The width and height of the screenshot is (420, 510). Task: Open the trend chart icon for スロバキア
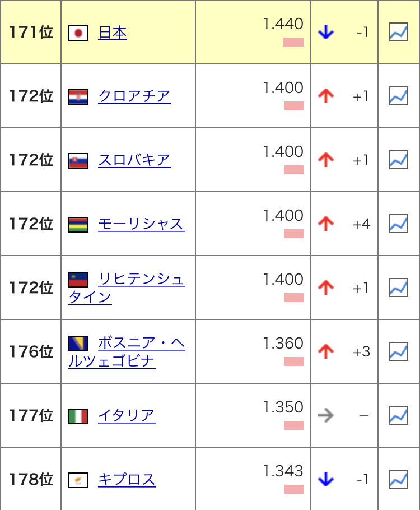click(399, 160)
